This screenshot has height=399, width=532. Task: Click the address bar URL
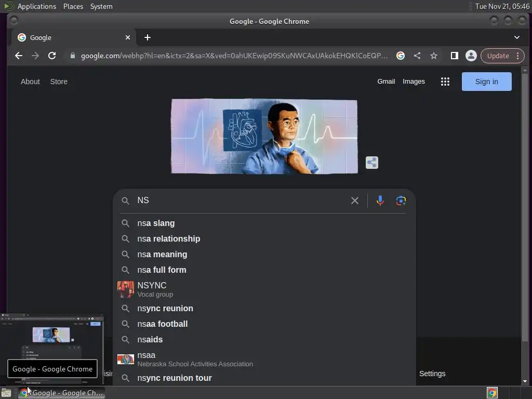[234, 56]
